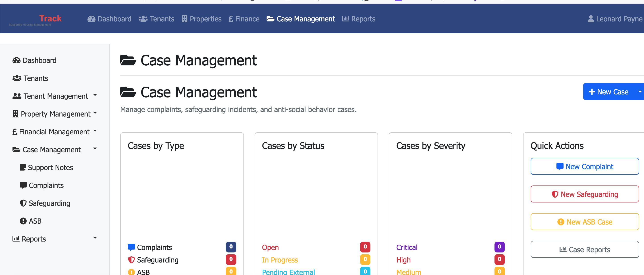Collapse the Case Management sidebar section
This screenshot has width=644, height=275.
point(95,148)
